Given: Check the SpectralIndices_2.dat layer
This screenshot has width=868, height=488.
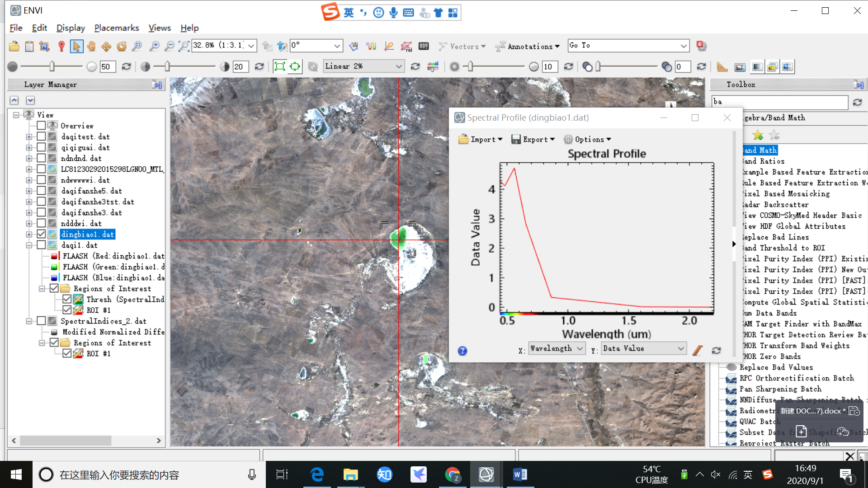Looking at the screenshot, I should click(41, 321).
